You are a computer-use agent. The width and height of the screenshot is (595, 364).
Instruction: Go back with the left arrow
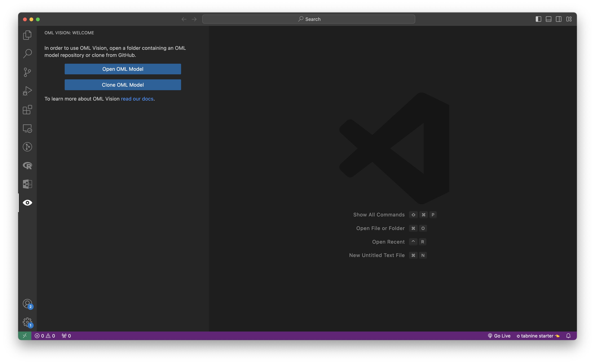tap(184, 19)
